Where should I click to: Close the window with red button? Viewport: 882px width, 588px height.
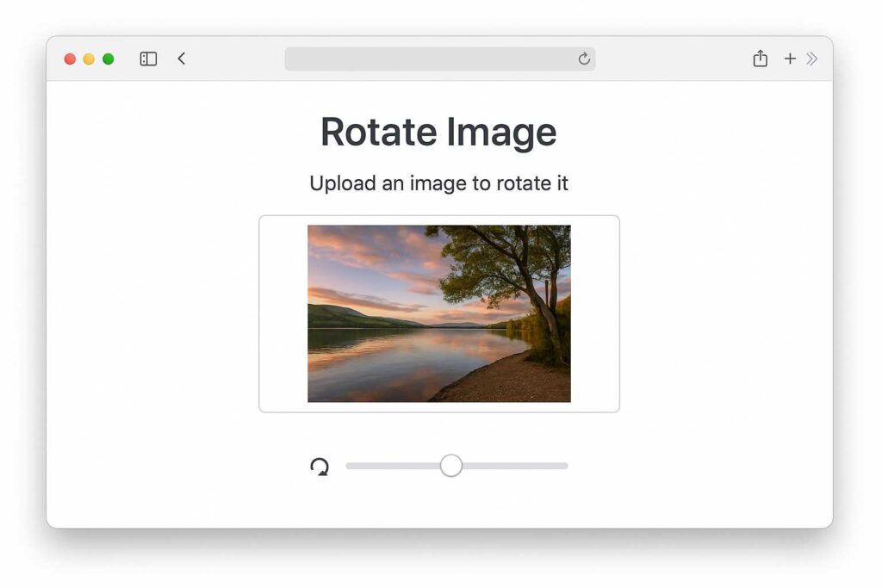click(x=70, y=59)
